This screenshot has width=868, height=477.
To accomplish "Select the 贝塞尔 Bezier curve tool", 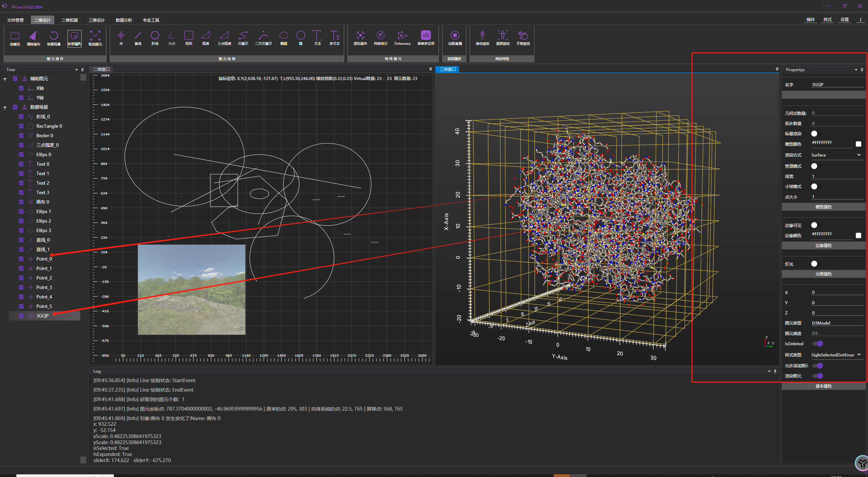I will coord(243,36).
